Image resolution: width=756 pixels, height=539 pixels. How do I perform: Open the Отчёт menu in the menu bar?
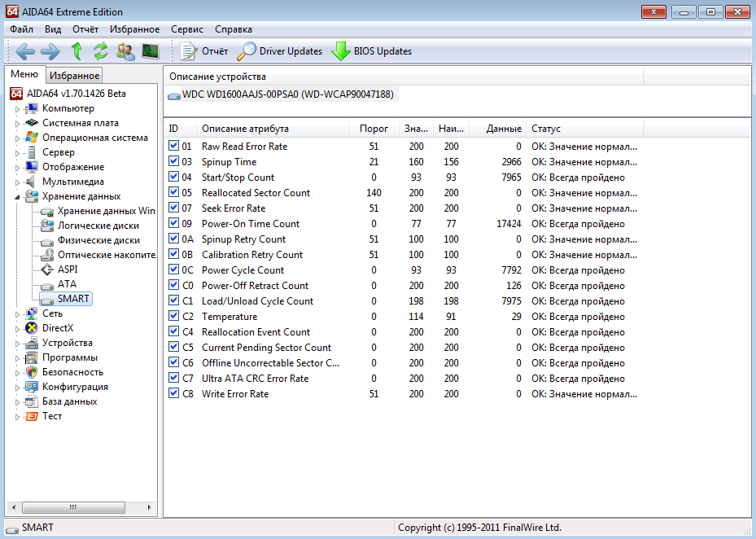pyautogui.click(x=85, y=29)
